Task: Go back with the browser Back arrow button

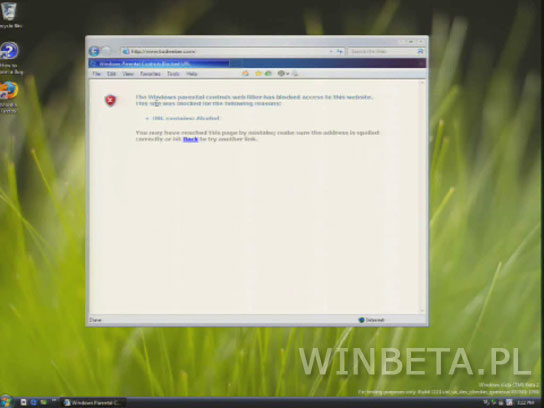Action: (94, 51)
